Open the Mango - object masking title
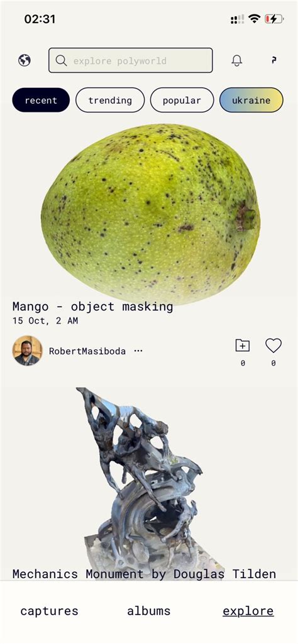The height and width of the screenshot is (644, 298). tap(92, 307)
